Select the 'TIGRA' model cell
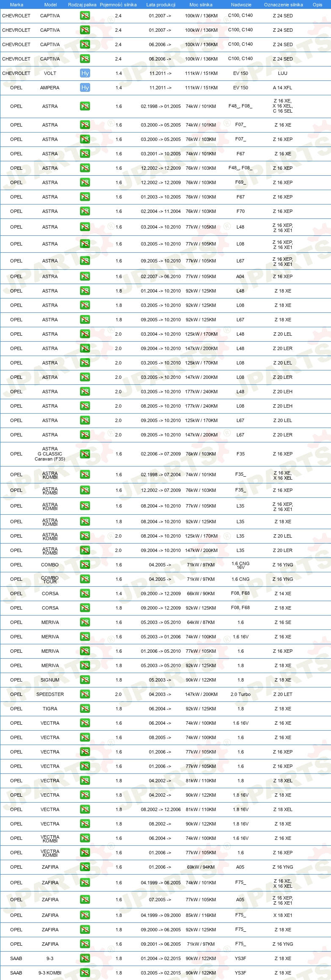Screen dimensions: 331x980 coord(50,709)
